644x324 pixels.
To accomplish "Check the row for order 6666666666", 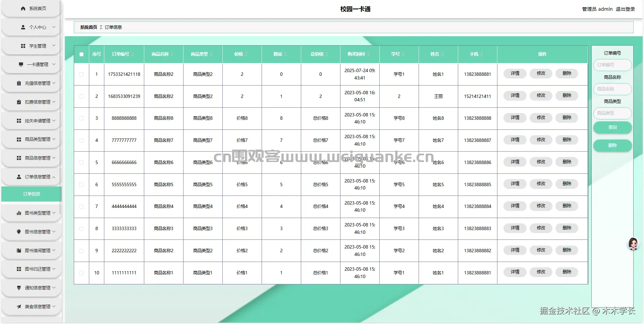I will pos(82,162).
